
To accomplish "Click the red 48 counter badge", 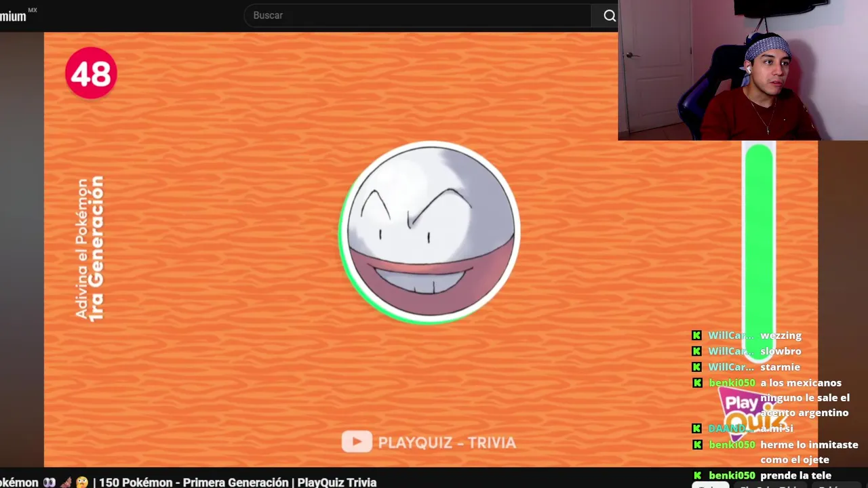I will 91,73.
